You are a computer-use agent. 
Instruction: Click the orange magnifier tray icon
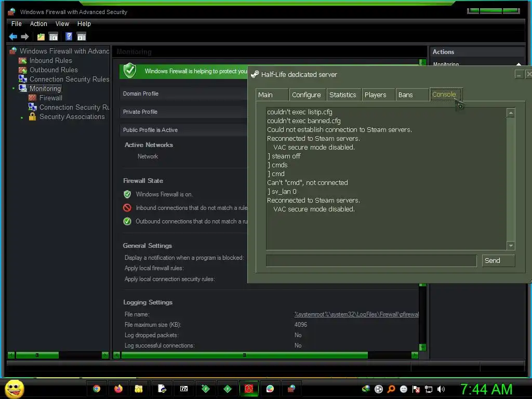tap(391, 389)
